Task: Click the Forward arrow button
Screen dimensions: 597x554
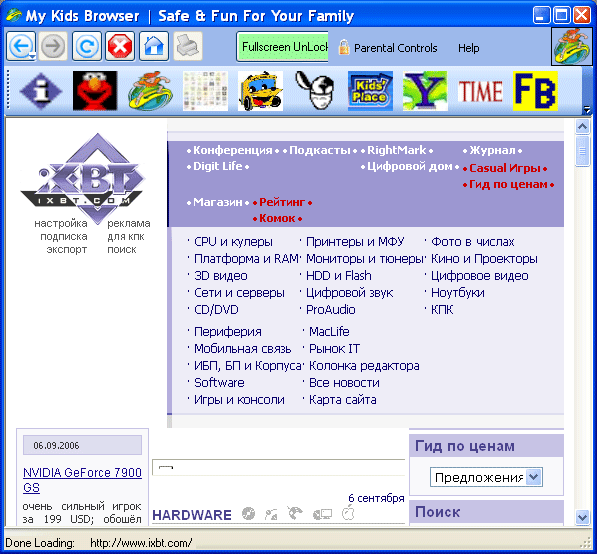Action: pyautogui.click(x=53, y=46)
